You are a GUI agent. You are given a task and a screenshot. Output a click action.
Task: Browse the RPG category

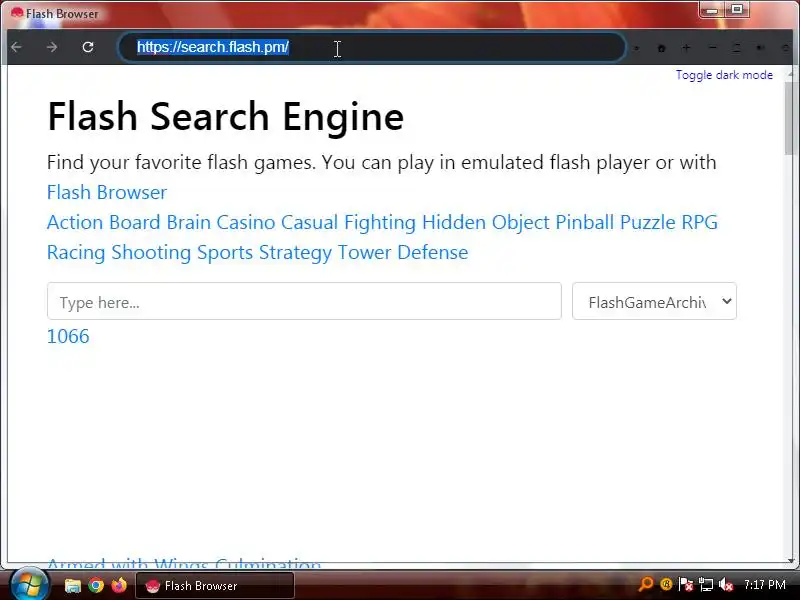point(699,222)
